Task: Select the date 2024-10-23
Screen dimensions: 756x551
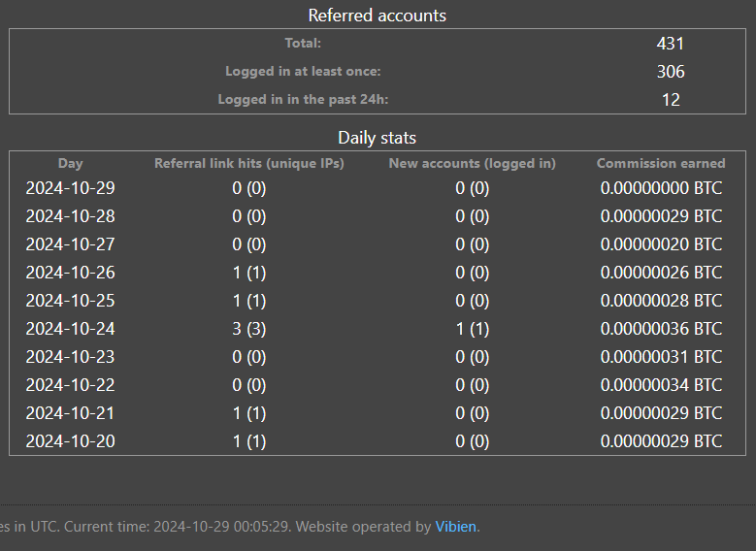Action: tap(71, 357)
